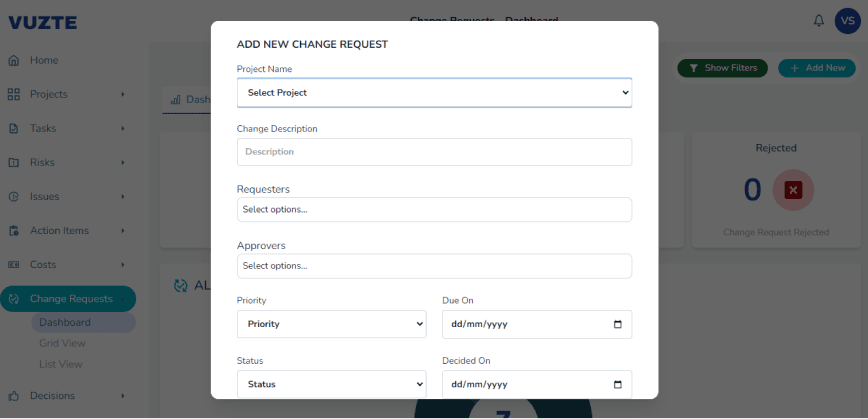
Task: Click the 'Change Request Rejected' caption
Action: click(776, 232)
